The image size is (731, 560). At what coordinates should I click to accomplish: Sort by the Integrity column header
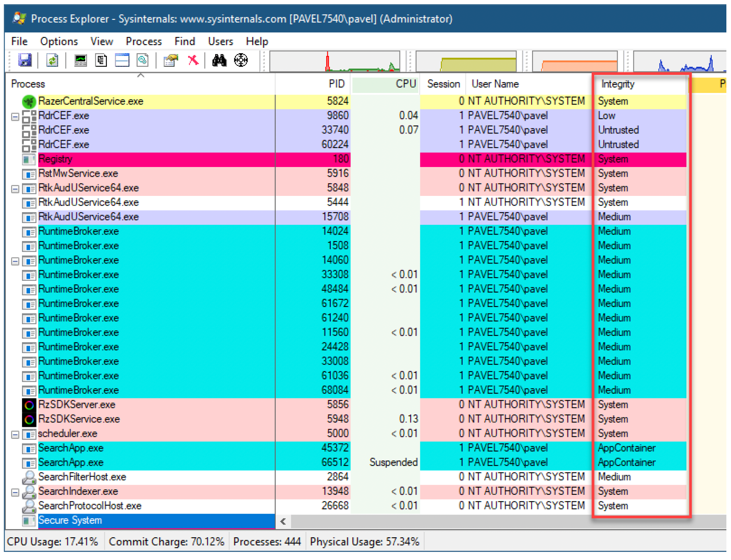640,84
